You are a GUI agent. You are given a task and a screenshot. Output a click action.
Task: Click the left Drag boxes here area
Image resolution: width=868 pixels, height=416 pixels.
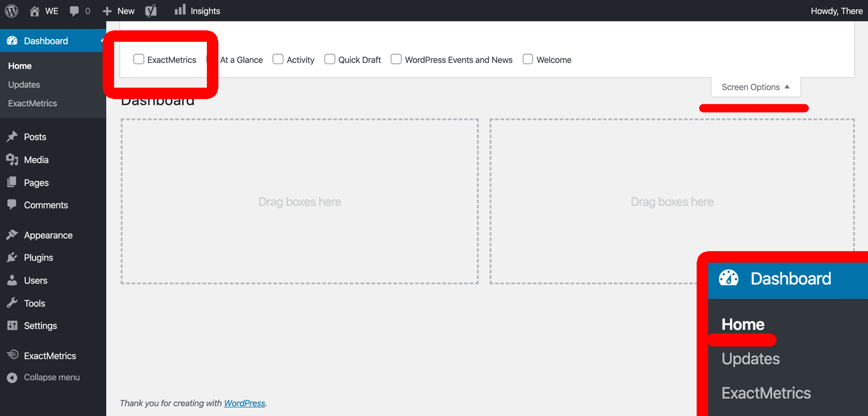coord(299,201)
